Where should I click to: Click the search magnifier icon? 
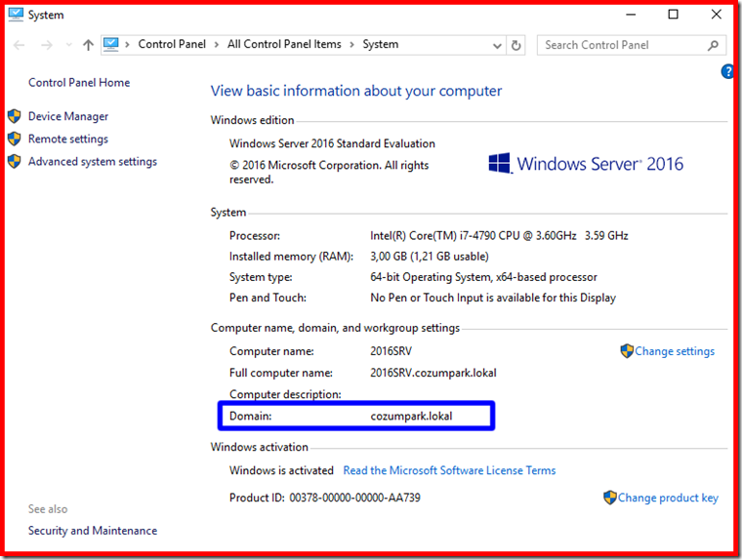pos(713,46)
